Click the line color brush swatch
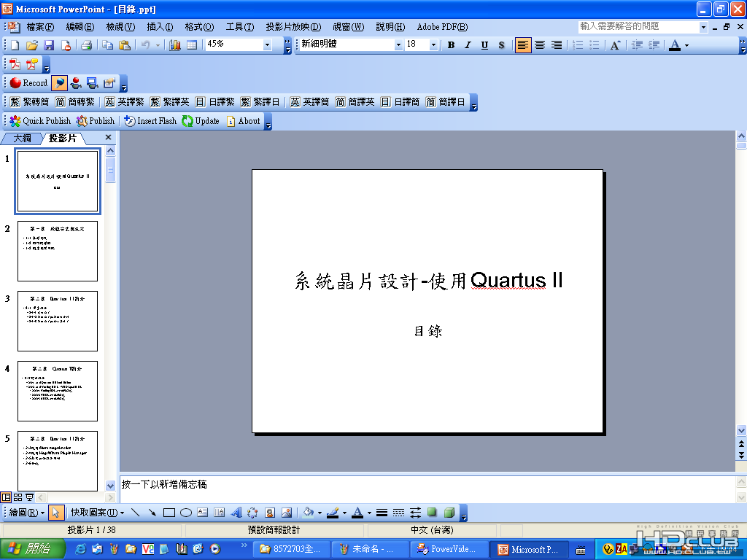This screenshot has width=747, height=560. [333, 513]
